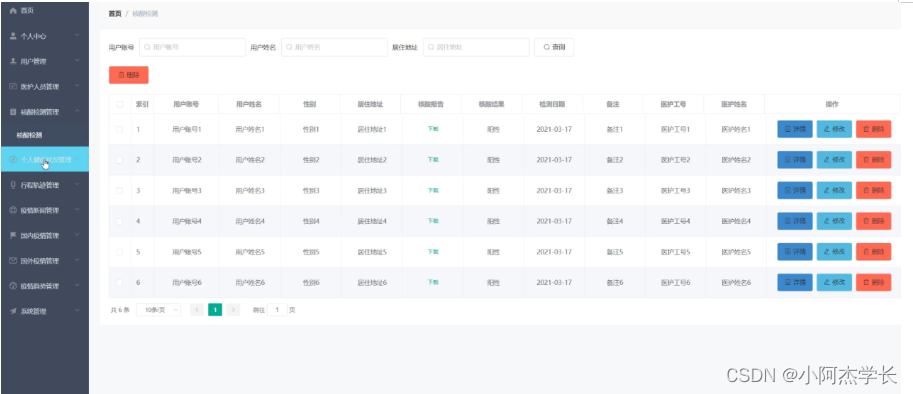
Task: Click the 核酸检测 breadcrumb entry
Action: click(x=145, y=13)
